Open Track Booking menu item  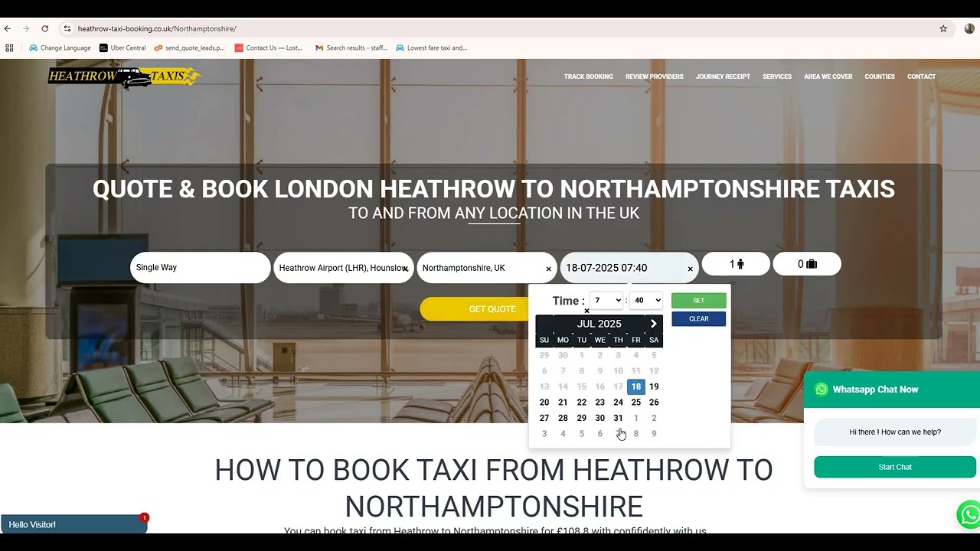coord(589,77)
